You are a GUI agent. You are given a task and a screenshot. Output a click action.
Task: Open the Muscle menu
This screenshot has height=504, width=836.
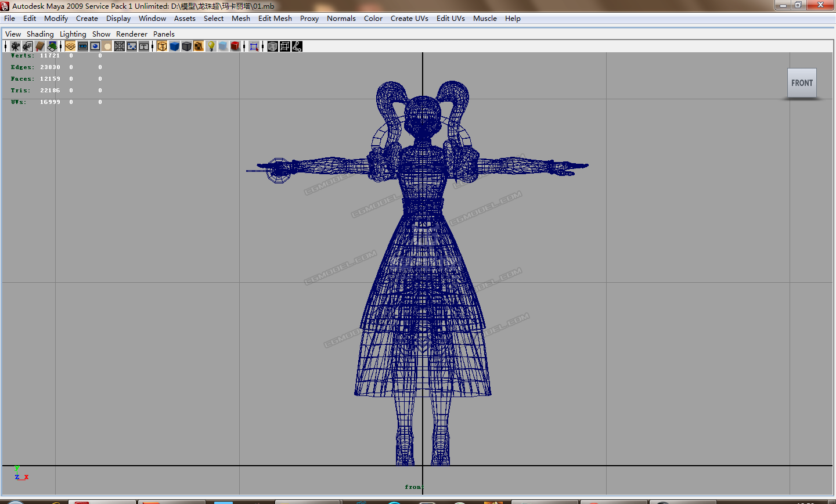tap(485, 18)
